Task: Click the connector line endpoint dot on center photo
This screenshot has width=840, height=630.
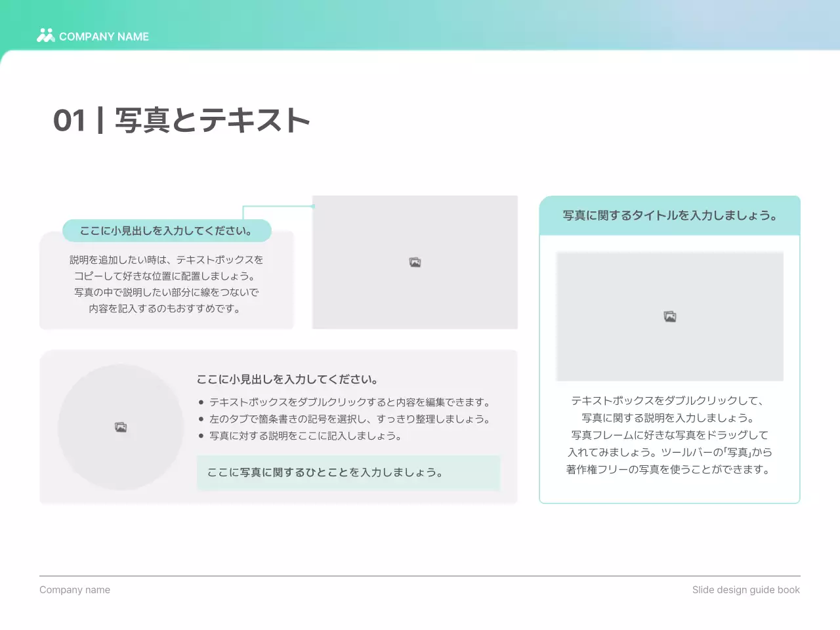Action: point(313,206)
